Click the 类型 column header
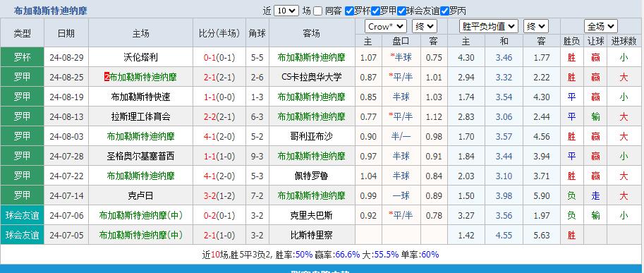 [22, 33]
